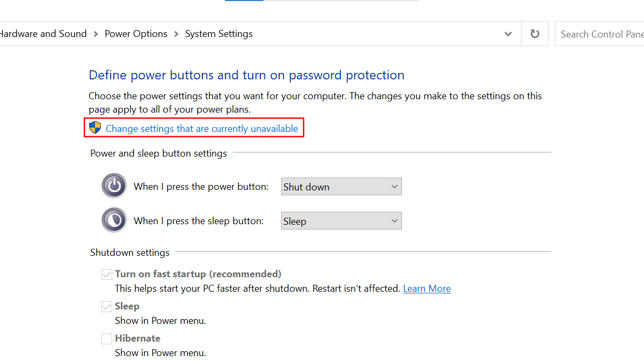The image size is (644, 362).
Task: Enable the Hibernate checkbox
Action: pos(106,338)
